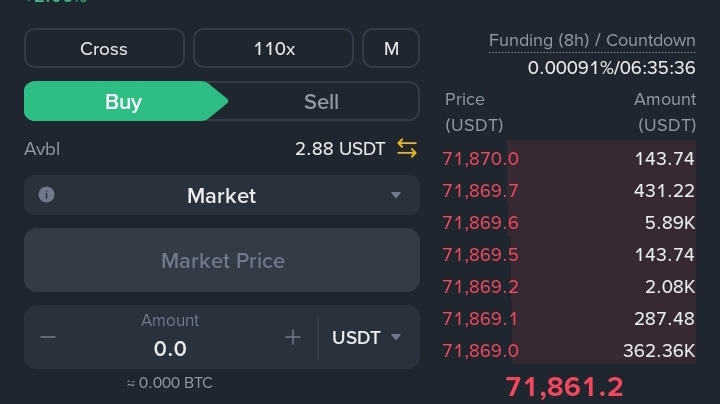Switch to the Sell tab
This screenshot has height=404, width=720.
point(321,102)
